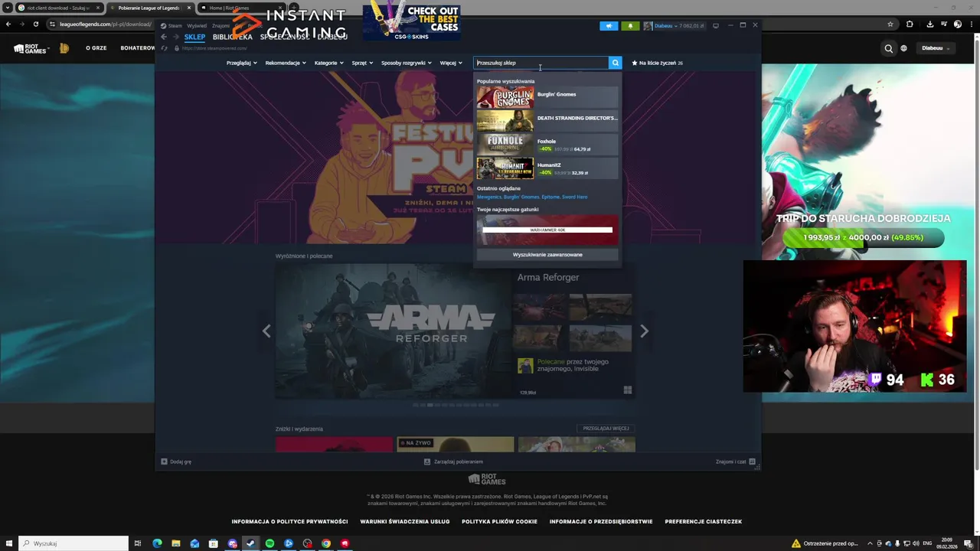Image resolution: width=980 pixels, height=551 pixels.
Task: Open Chrome tab search dropdown arrow
Action: tap(8, 8)
